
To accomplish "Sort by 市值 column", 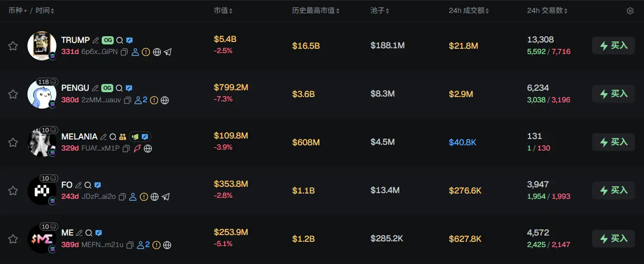I will pyautogui.click(x=223, y=11).
